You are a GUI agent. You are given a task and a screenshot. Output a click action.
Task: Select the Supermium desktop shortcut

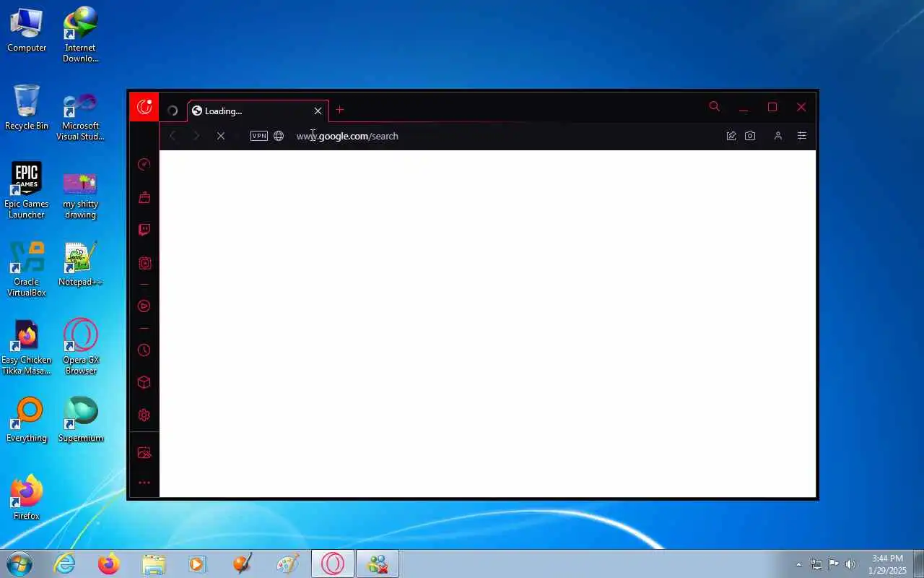80,420
